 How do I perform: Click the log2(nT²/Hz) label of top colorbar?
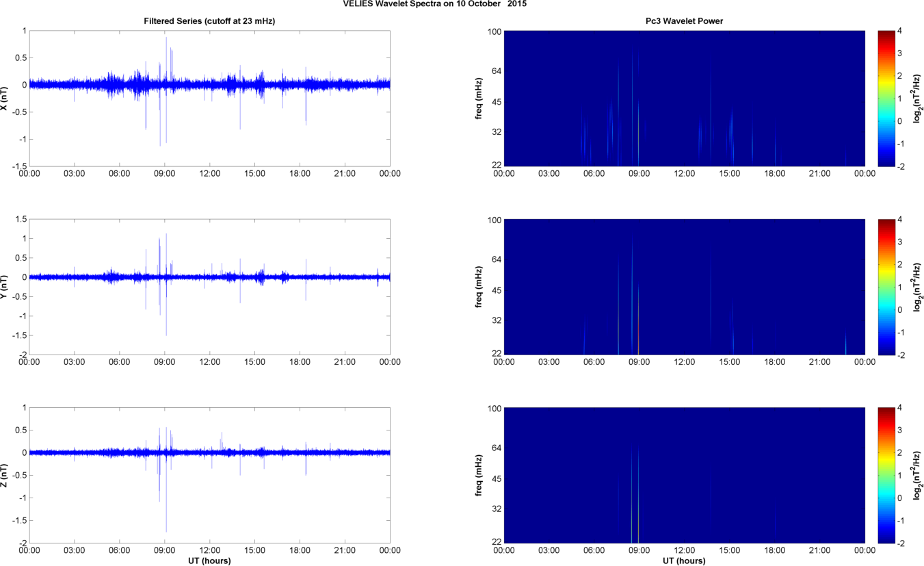917,98
